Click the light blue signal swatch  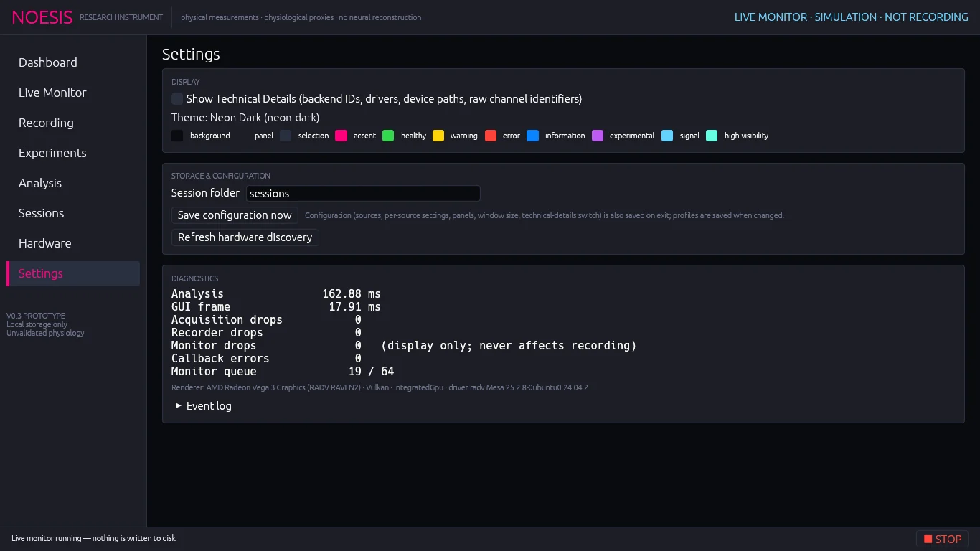click(667, 136)
